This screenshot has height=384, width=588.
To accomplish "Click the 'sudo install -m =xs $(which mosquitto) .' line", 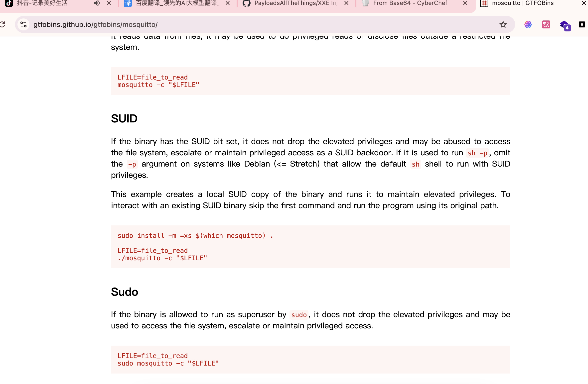I will 195,236.
